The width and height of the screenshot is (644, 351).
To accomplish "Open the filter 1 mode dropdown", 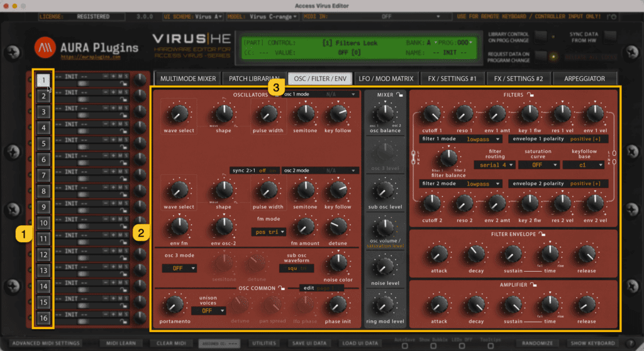I will point(461,139).
